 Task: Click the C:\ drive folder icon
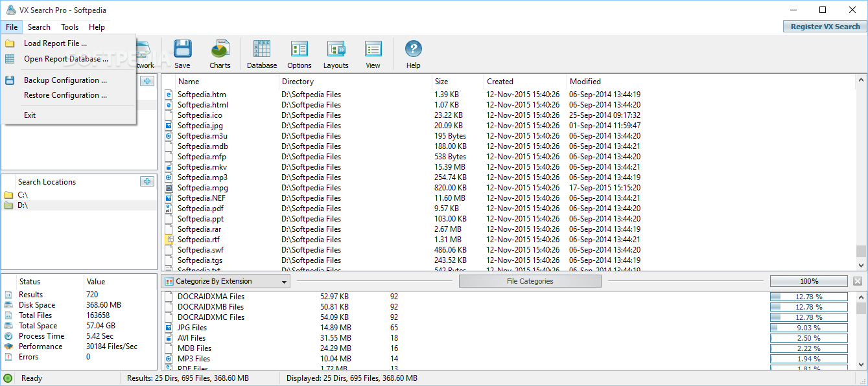click(8, 195)
